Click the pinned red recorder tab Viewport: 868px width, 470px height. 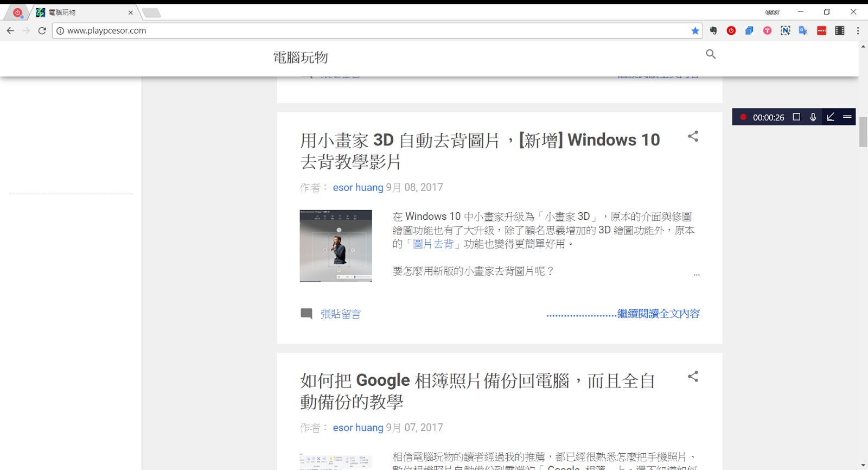coord(18,12)
